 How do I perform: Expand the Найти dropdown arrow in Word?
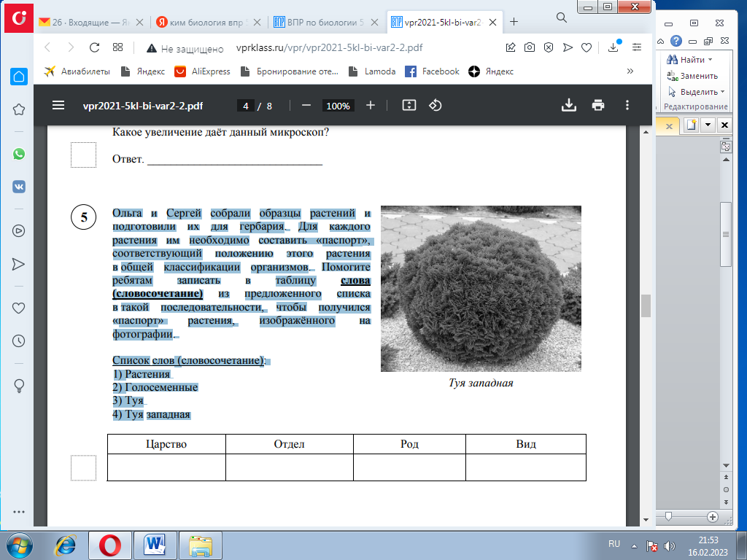click(711, 60)
